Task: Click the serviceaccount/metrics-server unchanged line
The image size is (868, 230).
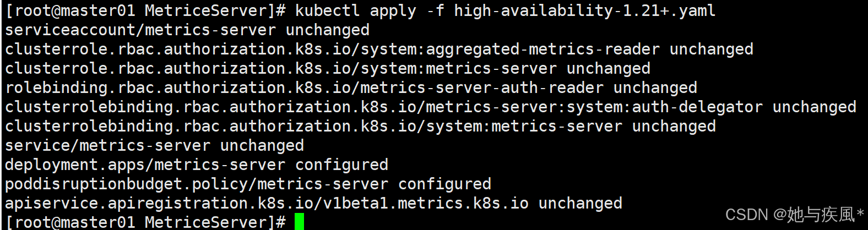Action: pyautogui.click(x=187, y=30)
